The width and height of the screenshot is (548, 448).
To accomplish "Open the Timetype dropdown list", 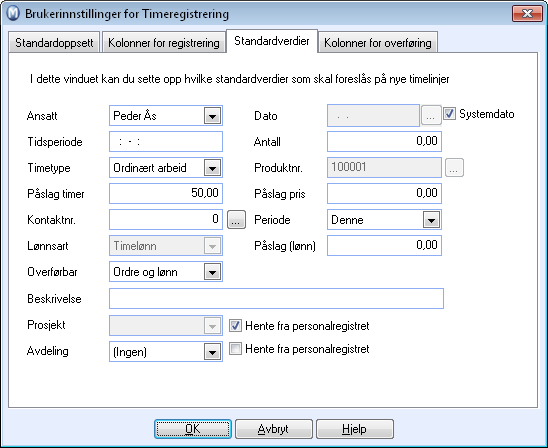I will click(x=212, y=168).
